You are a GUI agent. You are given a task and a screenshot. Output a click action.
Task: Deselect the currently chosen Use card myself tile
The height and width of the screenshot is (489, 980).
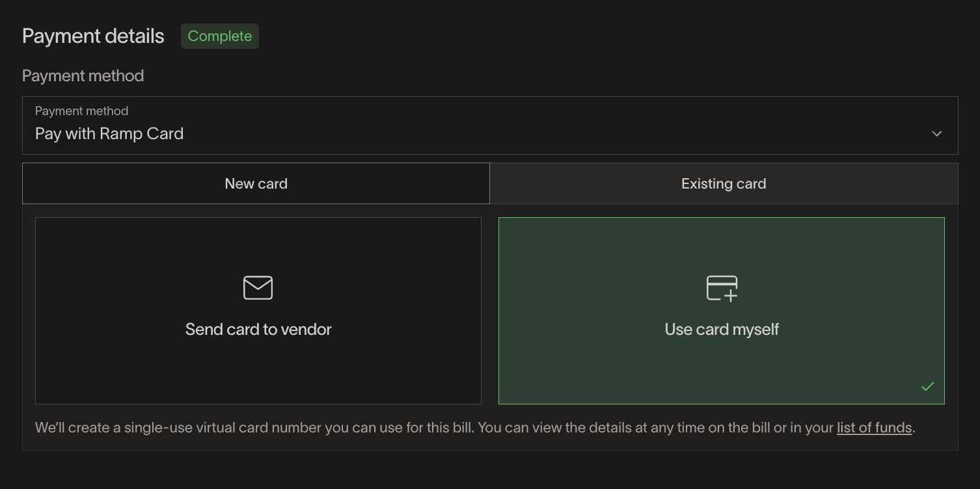(721, 311)
